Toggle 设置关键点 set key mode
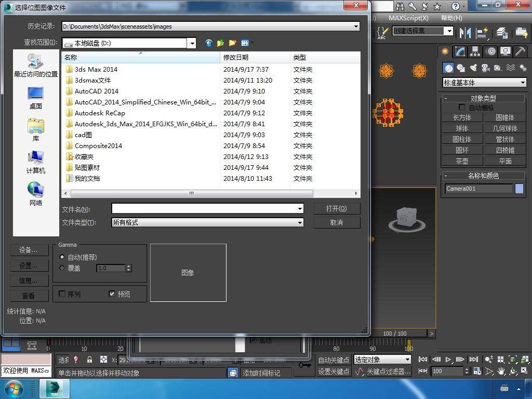The width and height of the screenshot is (532, 399). (x=334, y=371)
